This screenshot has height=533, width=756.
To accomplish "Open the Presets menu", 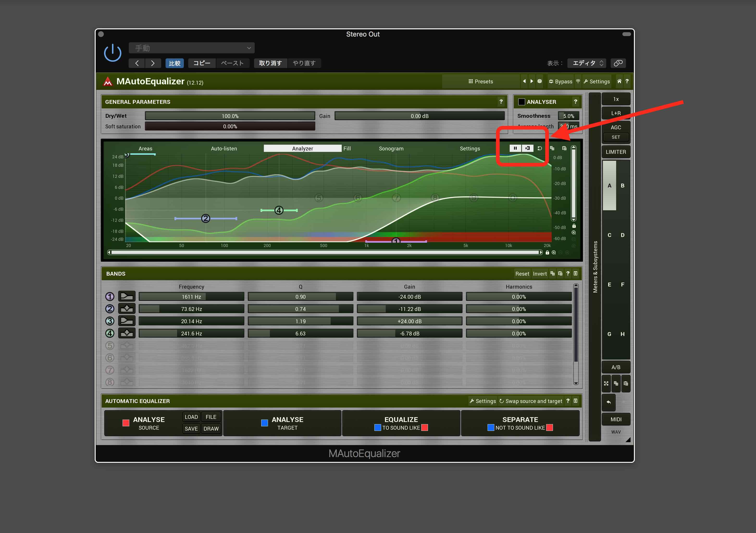I will 480,81.
